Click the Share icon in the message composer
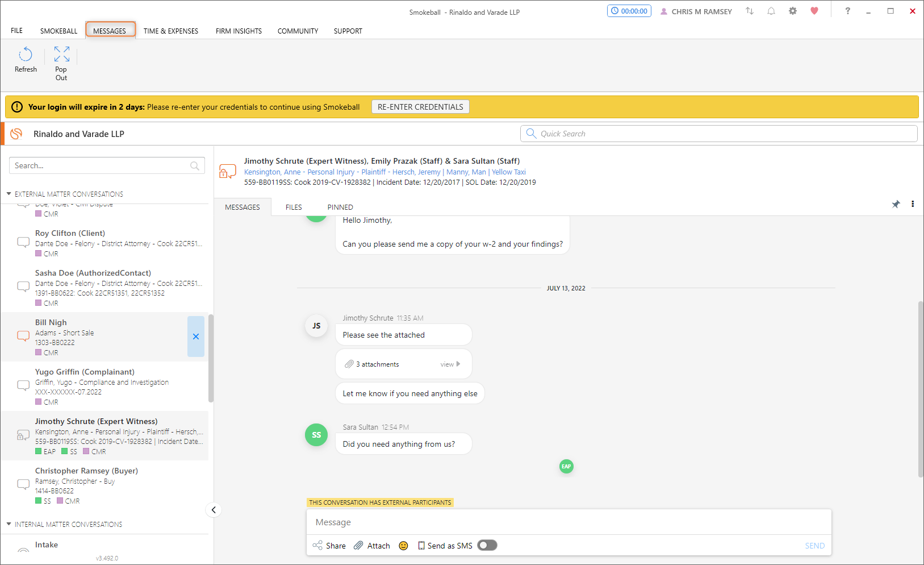Screen dimensions: 924x565 [x=317, y=546]
